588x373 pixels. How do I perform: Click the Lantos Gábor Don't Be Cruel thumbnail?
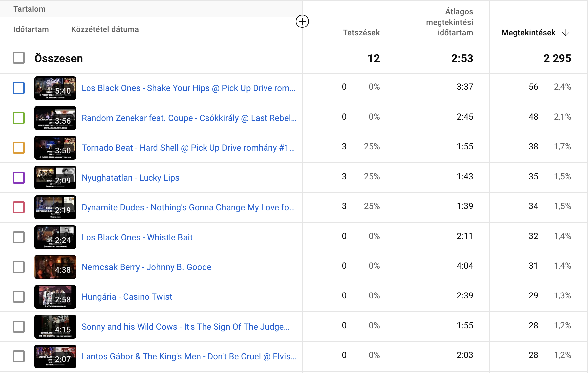tap(55, 356)
